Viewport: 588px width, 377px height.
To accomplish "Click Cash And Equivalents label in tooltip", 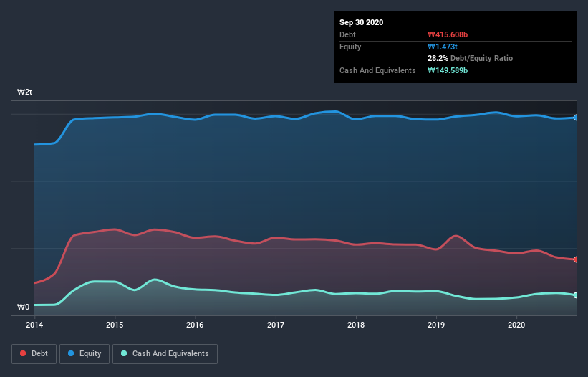I will (377, 70).
